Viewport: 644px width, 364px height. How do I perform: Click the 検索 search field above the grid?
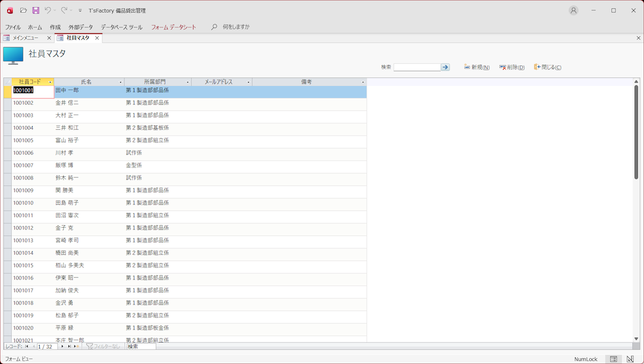[x=417, y=67]
